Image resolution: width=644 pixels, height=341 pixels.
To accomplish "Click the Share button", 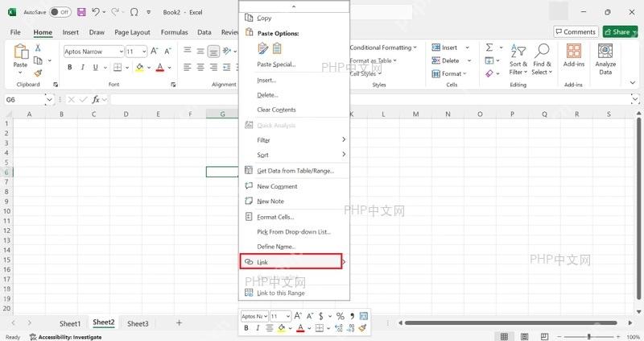I will (620, 31).
